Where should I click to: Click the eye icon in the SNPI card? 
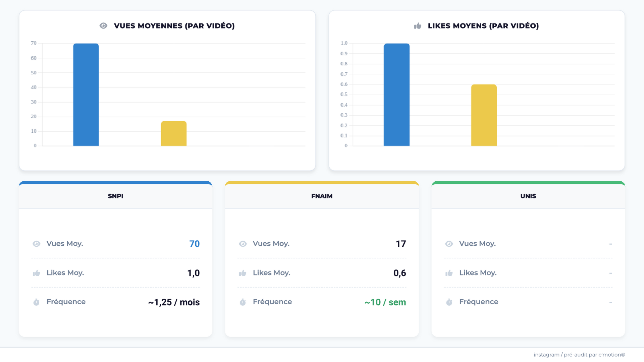pyautogui.click(x=37, y=244)
